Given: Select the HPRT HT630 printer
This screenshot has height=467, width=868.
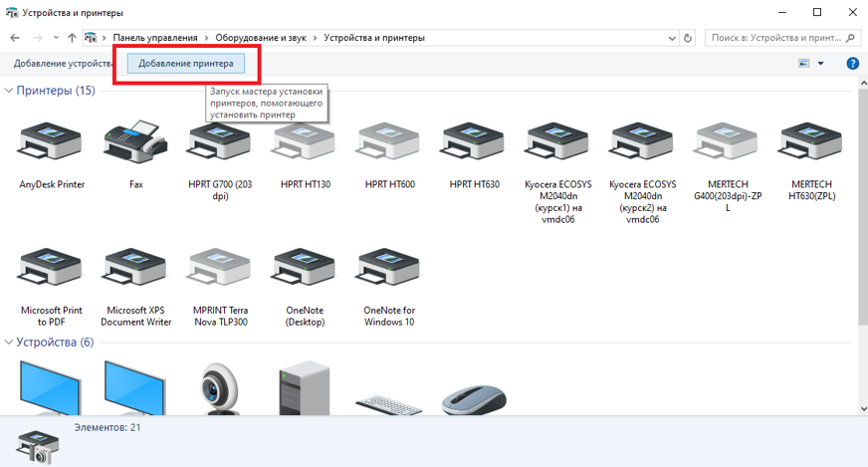Looking at the screenshot, I should tap(474, 146).
